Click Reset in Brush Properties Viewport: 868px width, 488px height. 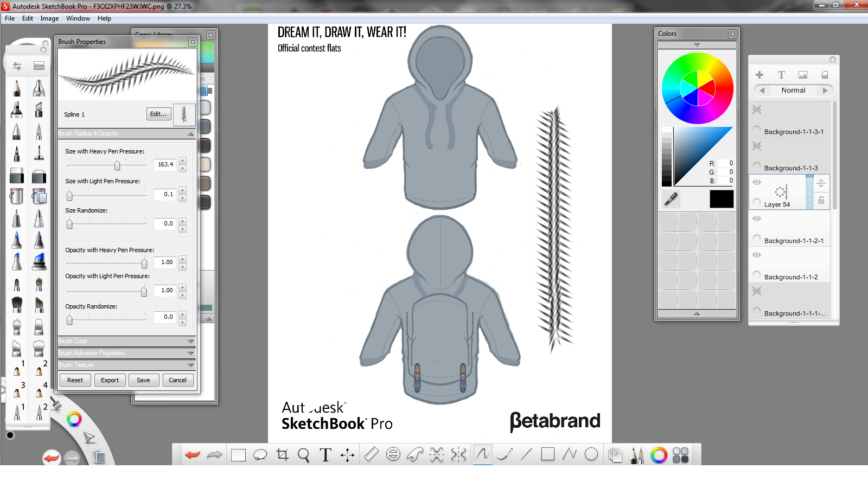pos(75,380)
